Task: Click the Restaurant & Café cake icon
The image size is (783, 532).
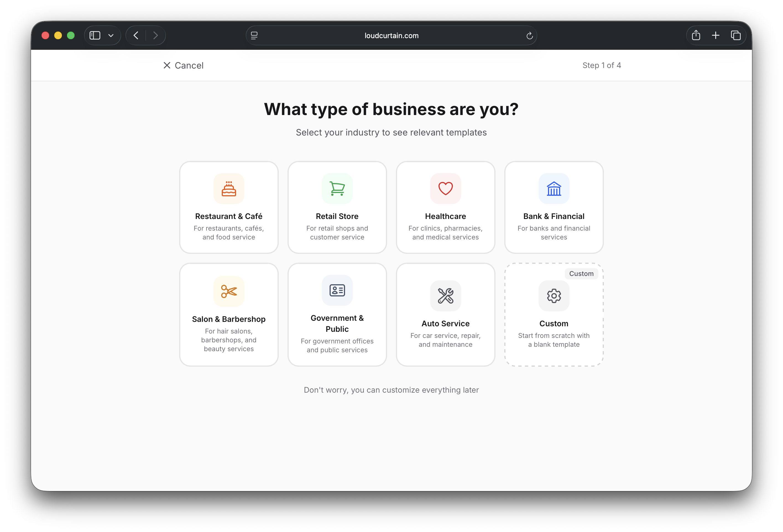Action: [229, 189]
